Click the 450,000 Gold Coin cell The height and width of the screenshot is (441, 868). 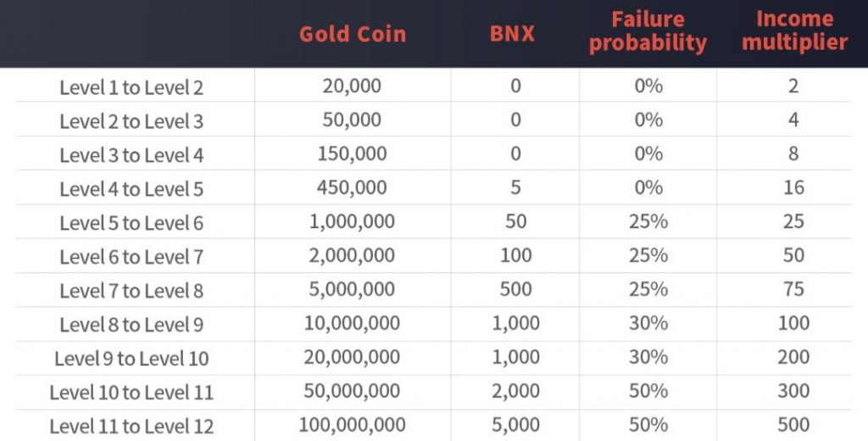point(352,187)
